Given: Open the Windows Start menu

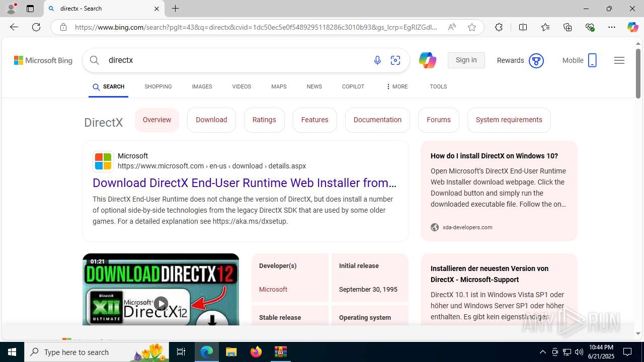Looking at the screenshot, I should 12,352.
